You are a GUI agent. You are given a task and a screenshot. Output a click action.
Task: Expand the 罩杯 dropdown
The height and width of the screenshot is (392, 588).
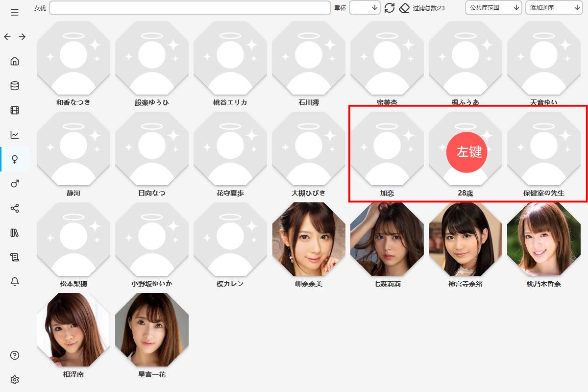click(365, 8)
